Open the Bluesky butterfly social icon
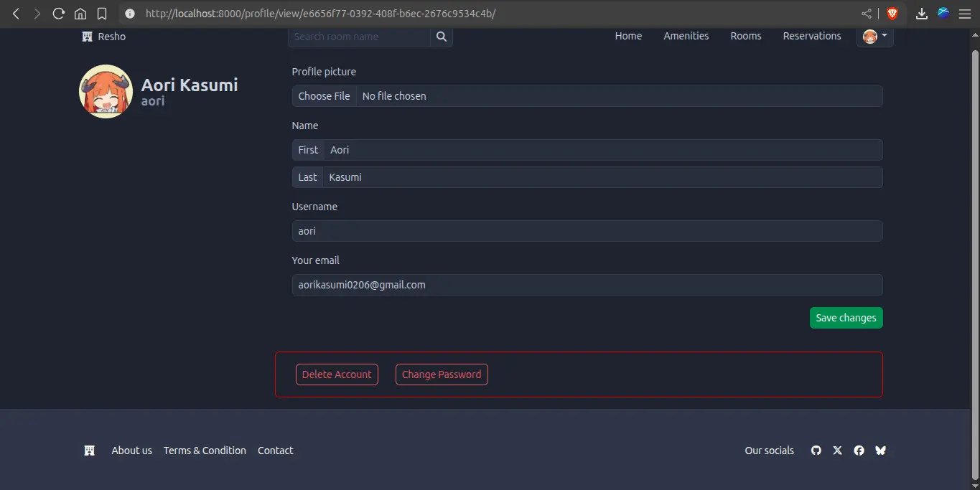 click(880, 451)
